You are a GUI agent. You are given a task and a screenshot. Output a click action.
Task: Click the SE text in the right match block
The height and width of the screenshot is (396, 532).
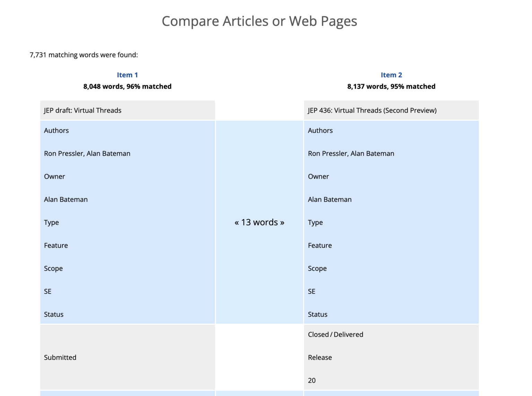coord(311,291)
